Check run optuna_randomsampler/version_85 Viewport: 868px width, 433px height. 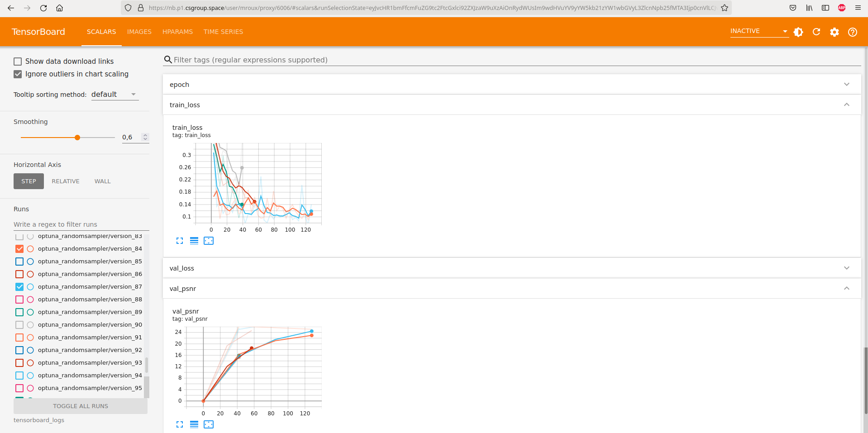19,262
